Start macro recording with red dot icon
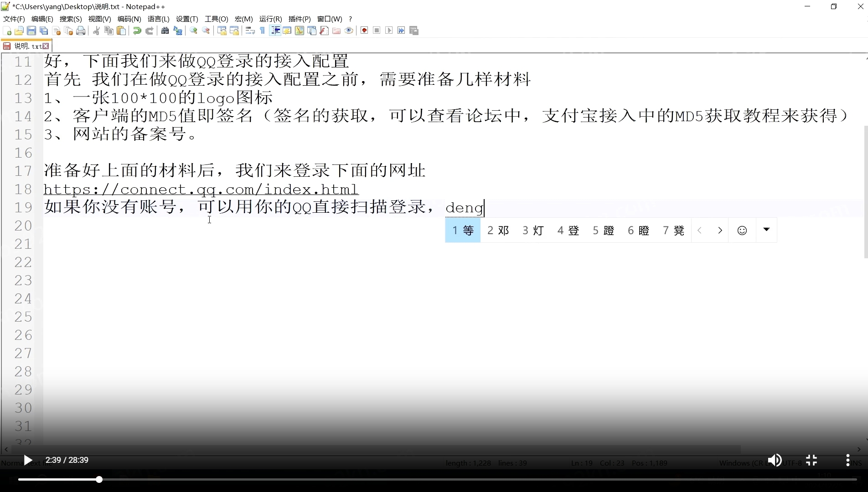 tap(364, 31)
